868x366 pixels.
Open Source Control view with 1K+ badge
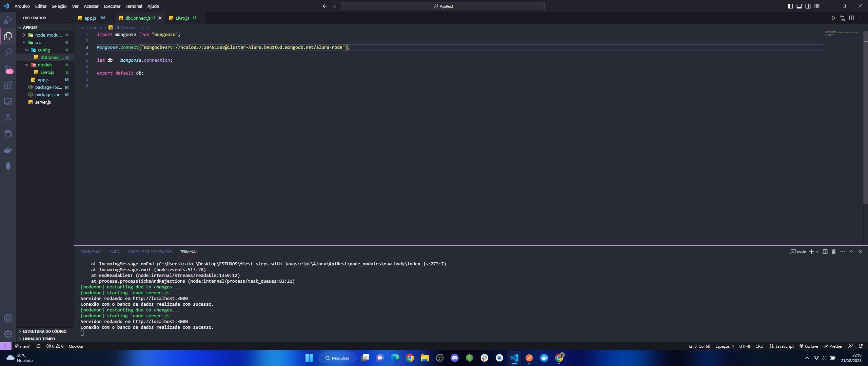point(8,69)
